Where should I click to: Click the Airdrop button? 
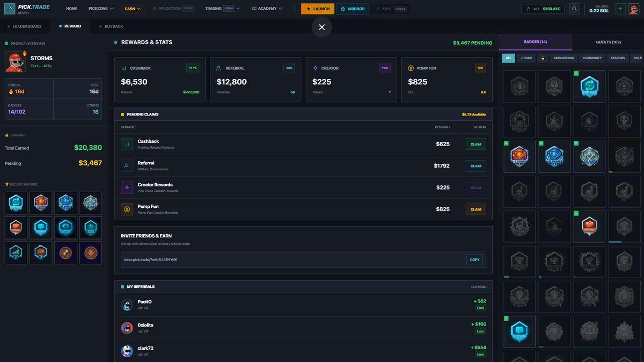(353, 9)
